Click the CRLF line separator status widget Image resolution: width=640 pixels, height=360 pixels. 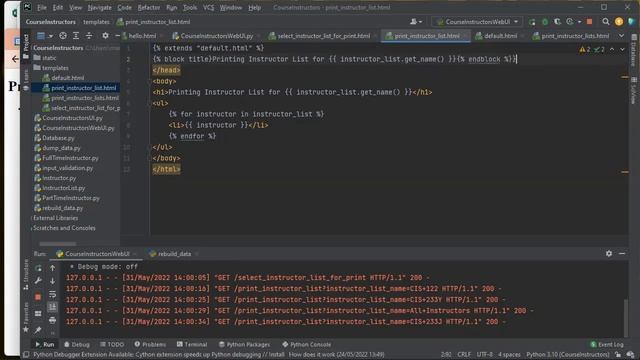(464, 355)
